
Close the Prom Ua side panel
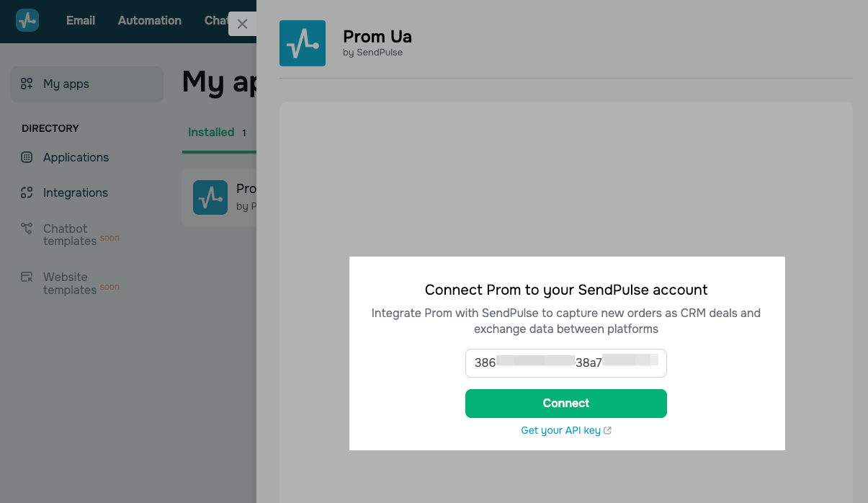(242, 24)
